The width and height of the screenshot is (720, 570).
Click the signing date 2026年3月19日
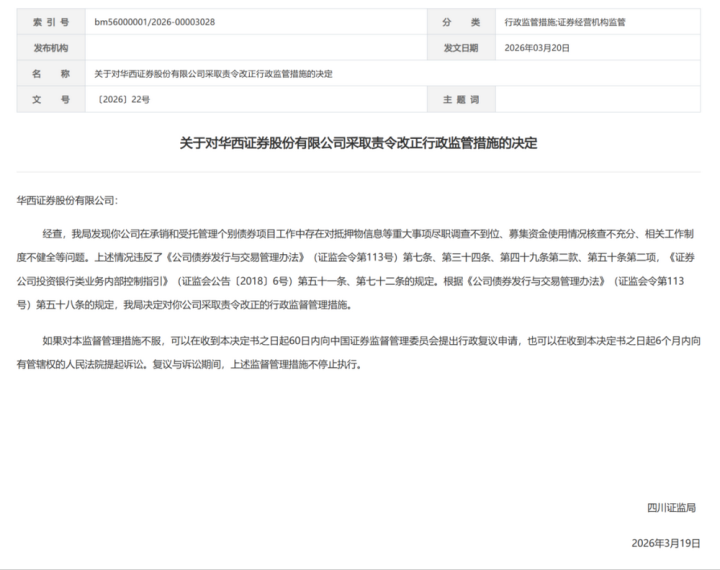pyautogui.click(x=666, y=543)
